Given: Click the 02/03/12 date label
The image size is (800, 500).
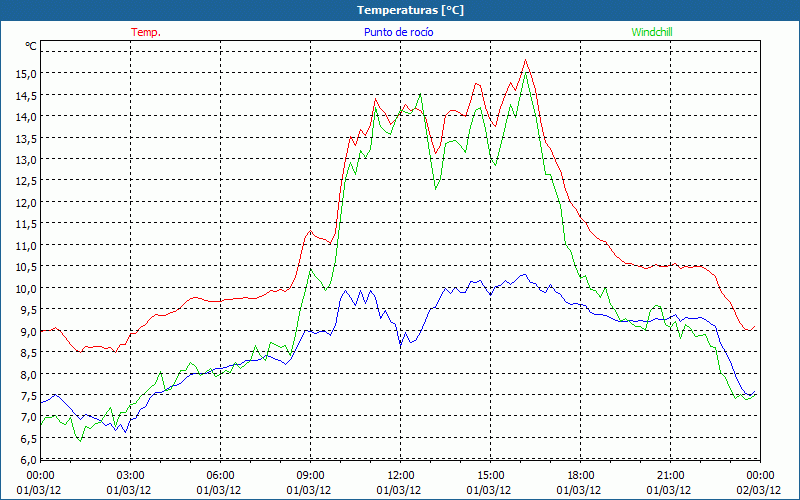Looking at the screenshot, I should pyautogui.click(x=759, y=490).
